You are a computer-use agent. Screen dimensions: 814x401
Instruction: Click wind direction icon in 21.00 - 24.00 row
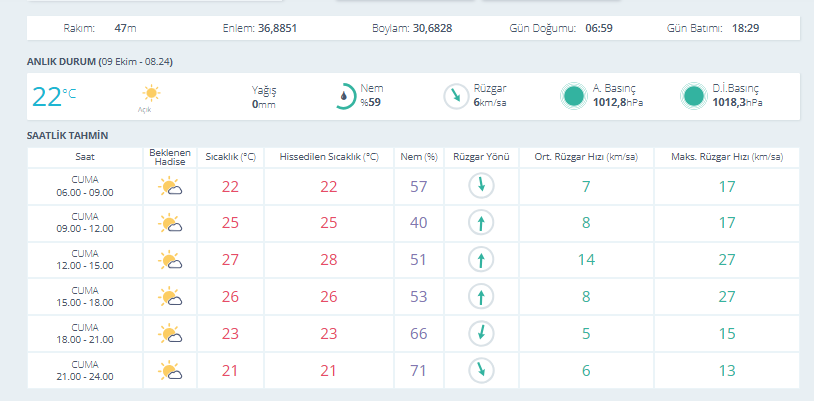tap(481, 370)
